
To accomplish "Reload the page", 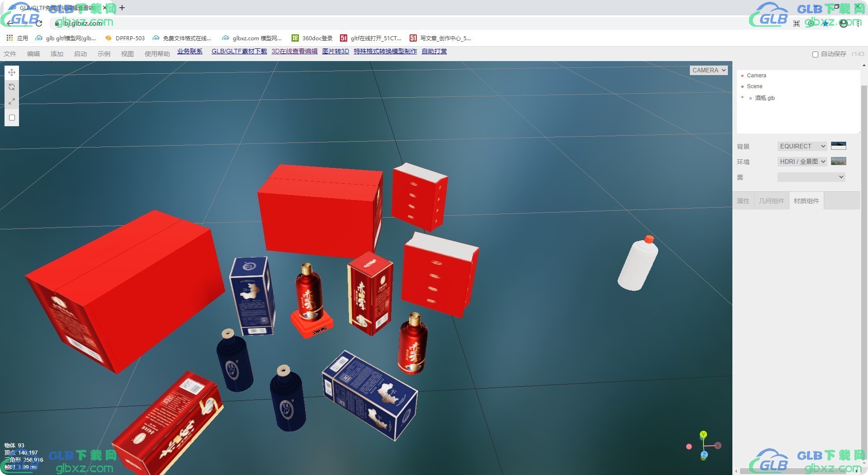I will click(x=38, y=23).
